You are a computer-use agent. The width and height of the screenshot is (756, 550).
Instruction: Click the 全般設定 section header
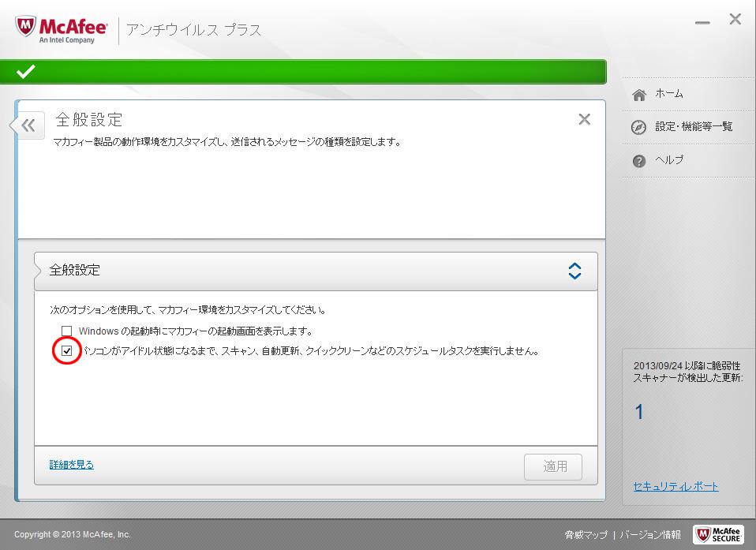[316, 271]
